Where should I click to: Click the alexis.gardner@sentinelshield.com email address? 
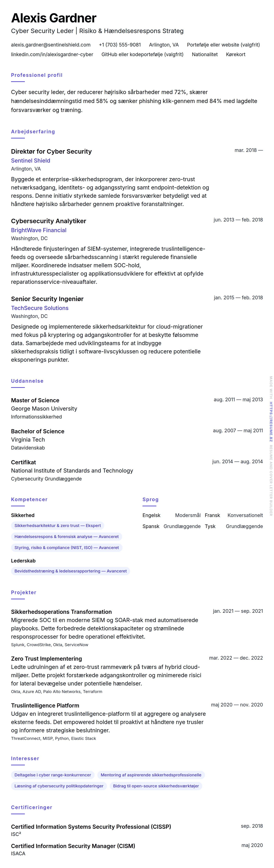click(x=51, y=45)
